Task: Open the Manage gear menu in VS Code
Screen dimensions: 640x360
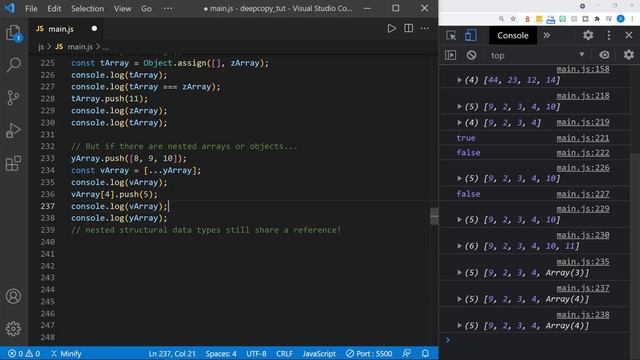Action: pos(13,329)
